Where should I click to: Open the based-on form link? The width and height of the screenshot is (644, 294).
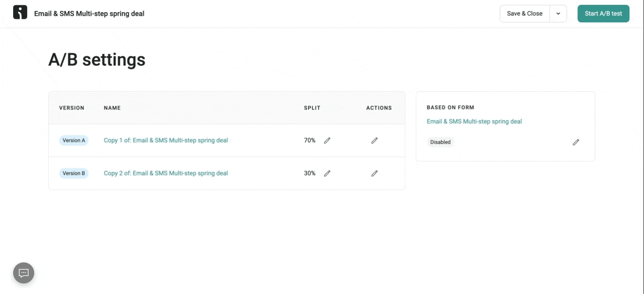coord(474,122)
